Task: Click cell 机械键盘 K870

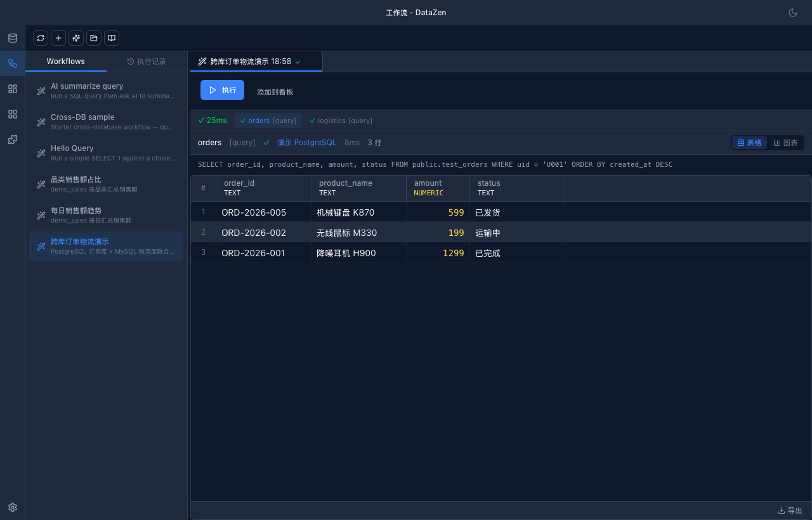Action: (358, 212)
